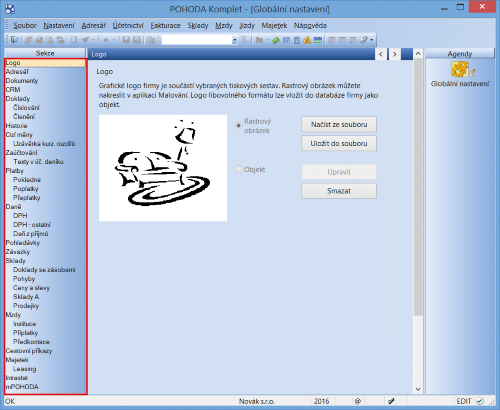
Task: Open the Nastavení menu
Action: pyautogui.click(x=59, y=25)
